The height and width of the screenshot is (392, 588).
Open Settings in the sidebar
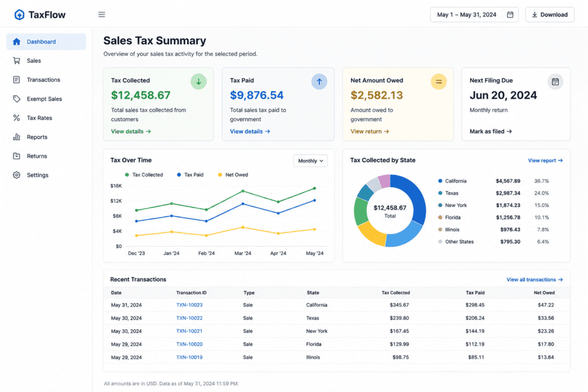(x=46, y=175)
